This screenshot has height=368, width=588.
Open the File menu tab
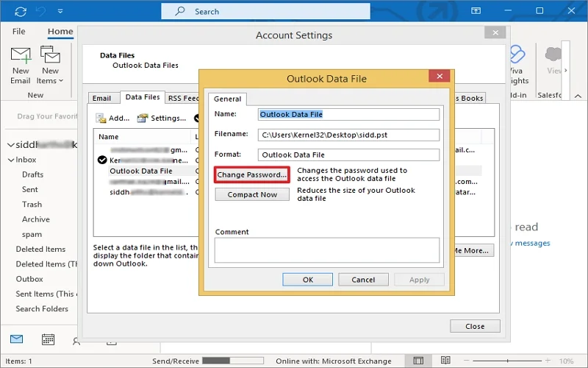(19, 32)
